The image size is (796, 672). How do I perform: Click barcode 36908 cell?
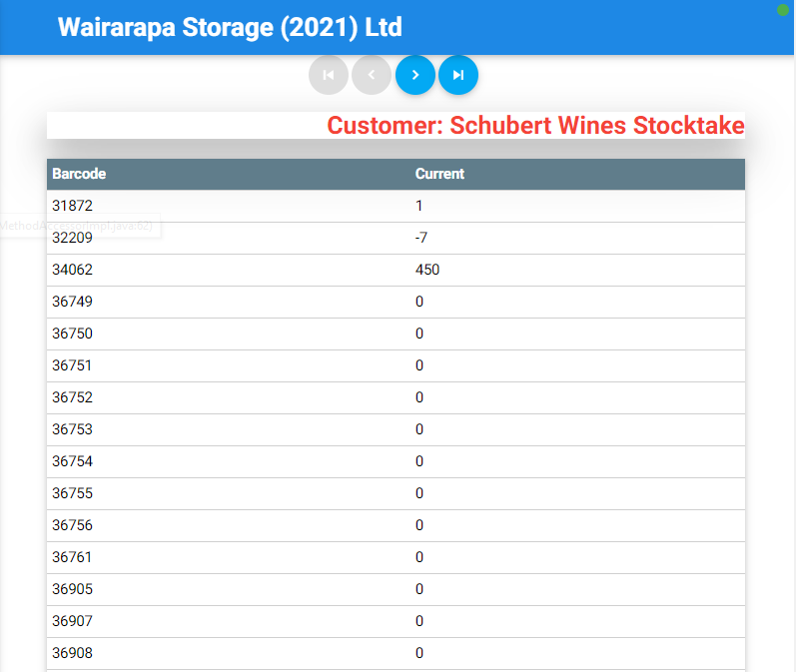click(71, 653)
